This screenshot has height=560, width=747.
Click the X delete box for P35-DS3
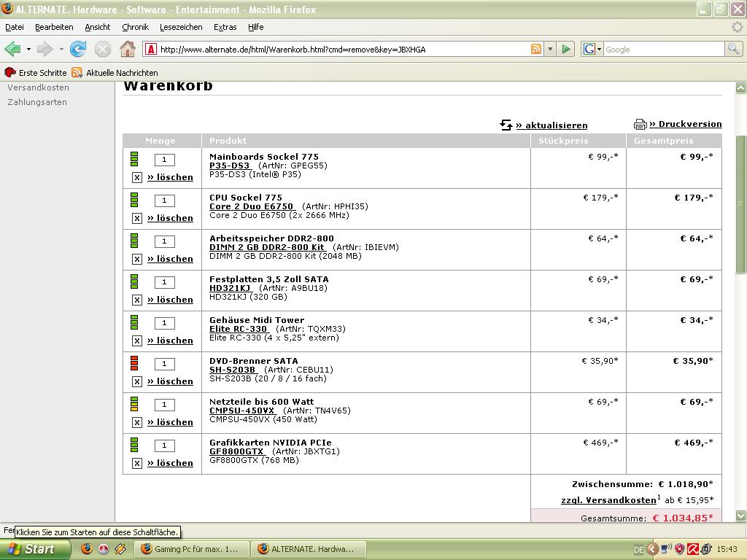[136, 178]
